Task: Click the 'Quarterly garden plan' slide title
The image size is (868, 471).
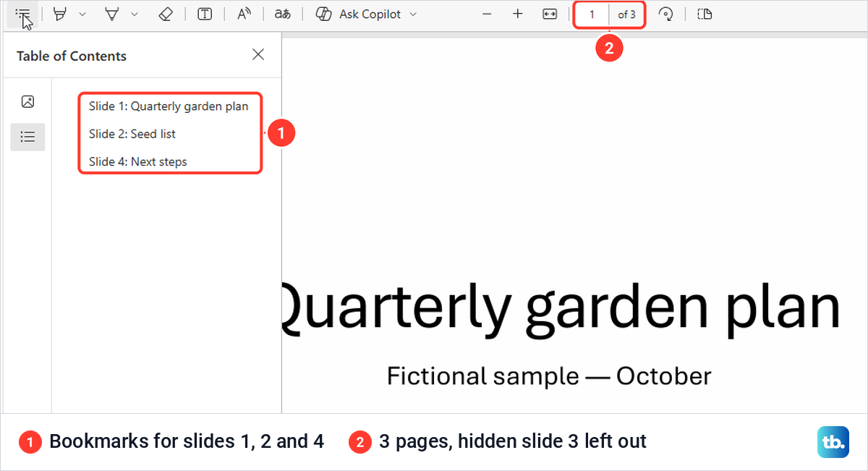Action: pyautogui.click(x=561, y=308)
